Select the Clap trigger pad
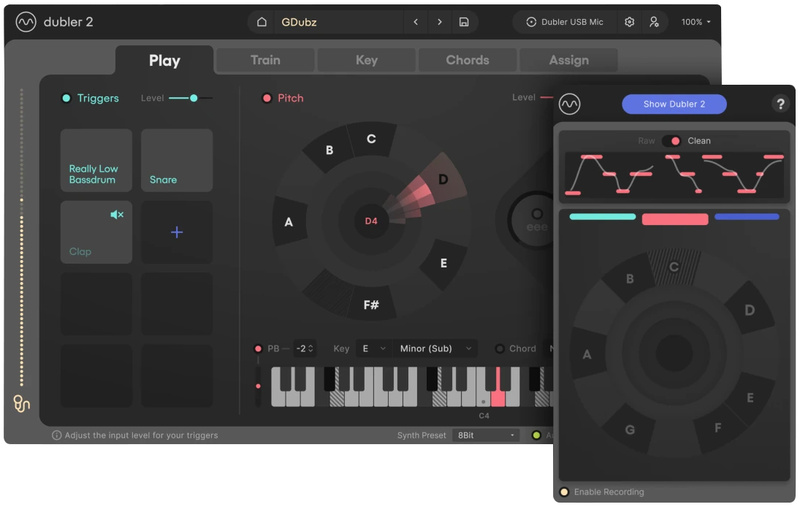This screenshot has width=800, height=507. [x=96, y=232]
